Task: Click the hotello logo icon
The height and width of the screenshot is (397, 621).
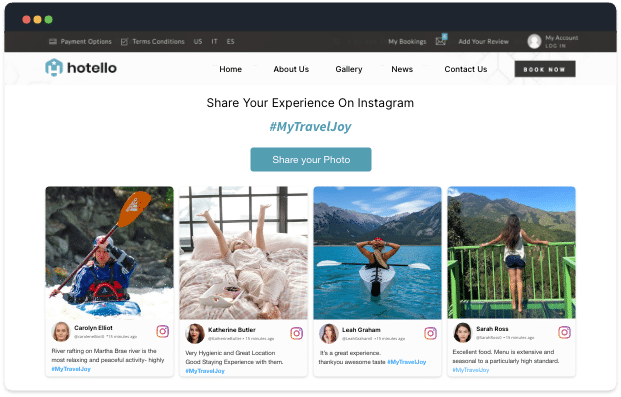Action: pos(54,67)
